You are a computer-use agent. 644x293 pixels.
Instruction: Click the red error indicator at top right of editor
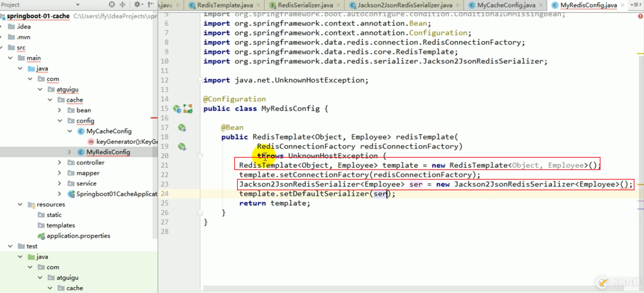click(640, 16)
